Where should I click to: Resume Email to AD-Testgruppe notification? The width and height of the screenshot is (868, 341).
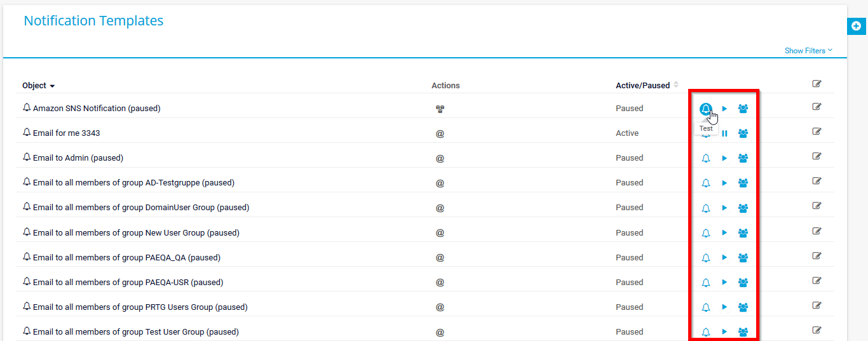(x=724, y=183)
